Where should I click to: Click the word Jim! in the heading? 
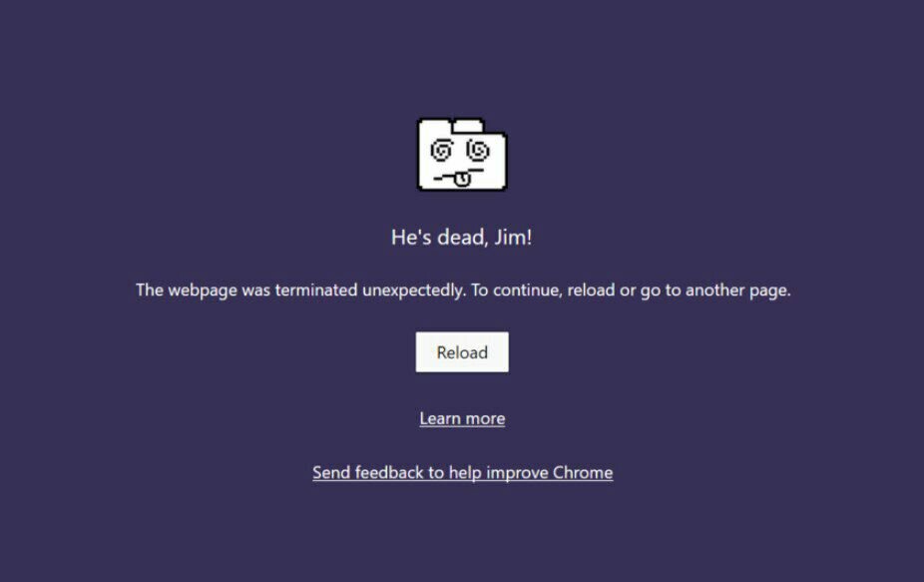[513, 237]
